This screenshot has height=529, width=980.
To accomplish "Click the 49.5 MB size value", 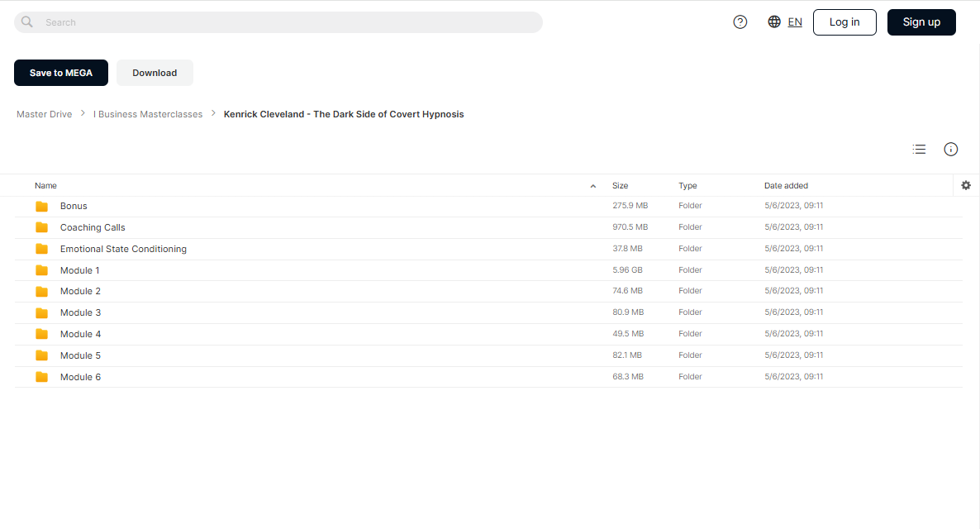I will (x=628, y=334).
